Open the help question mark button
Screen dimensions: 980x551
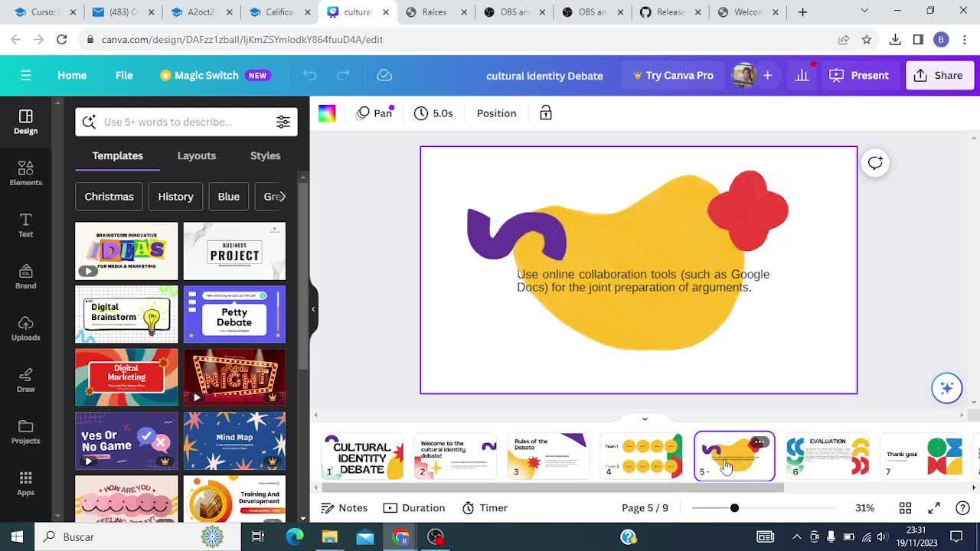click(962, 508)
